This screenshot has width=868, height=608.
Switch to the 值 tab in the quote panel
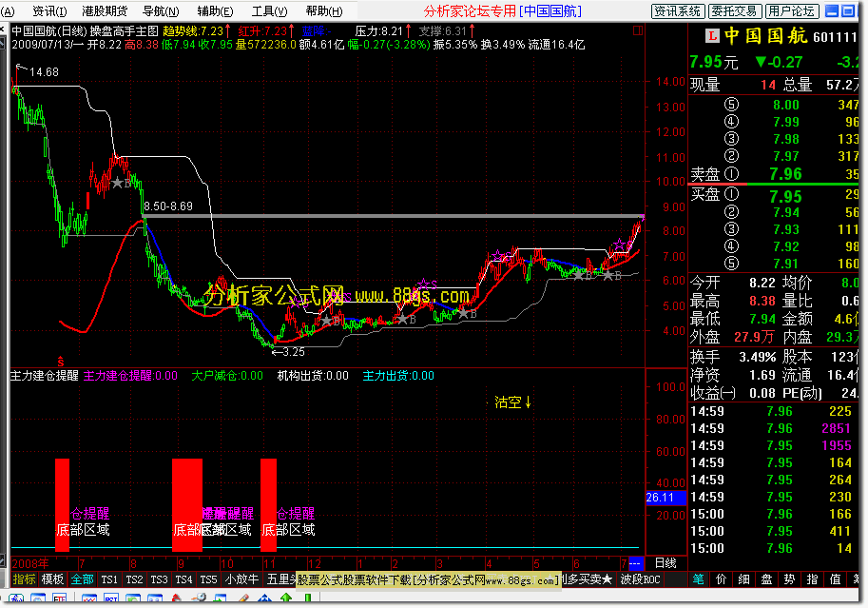click(x=835, y=579)
